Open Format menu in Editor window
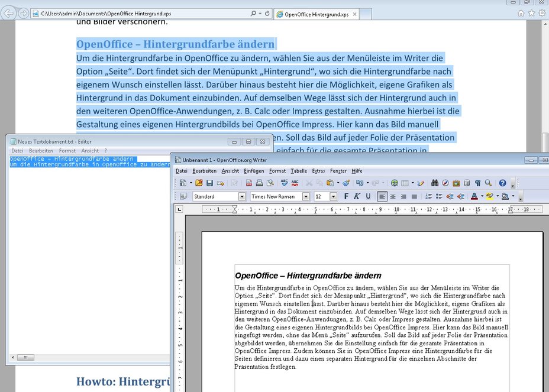 67,151
